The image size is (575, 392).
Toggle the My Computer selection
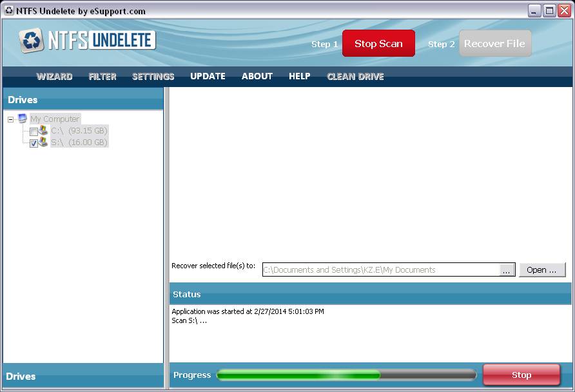coord(55,119)
